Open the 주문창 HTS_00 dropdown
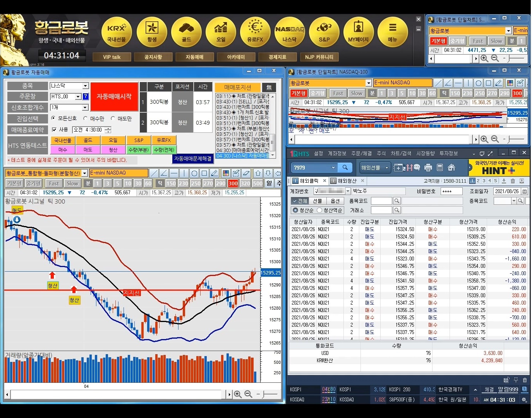532x418 pixels. (x=78, y=96)
